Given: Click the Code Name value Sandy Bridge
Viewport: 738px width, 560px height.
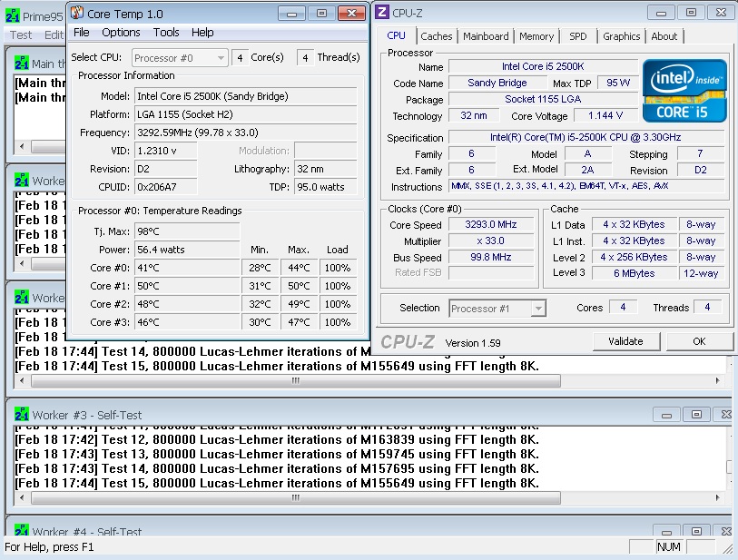Looking at the screenshot, I should click(x=497, y=83).
